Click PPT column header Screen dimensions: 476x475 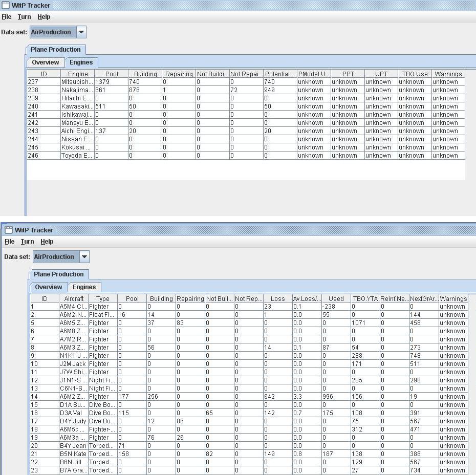[x=348, y=74]
